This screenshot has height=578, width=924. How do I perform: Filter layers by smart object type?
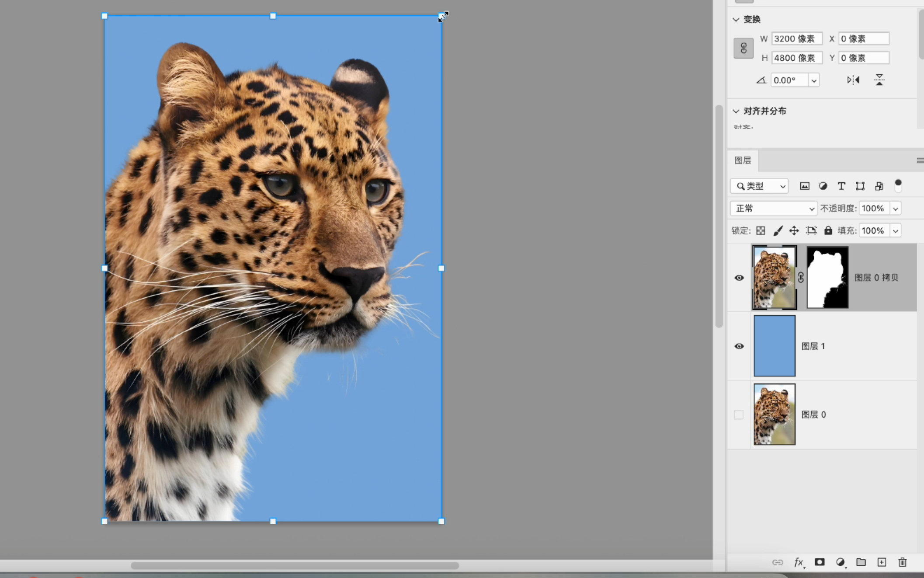tap(879, 186)
